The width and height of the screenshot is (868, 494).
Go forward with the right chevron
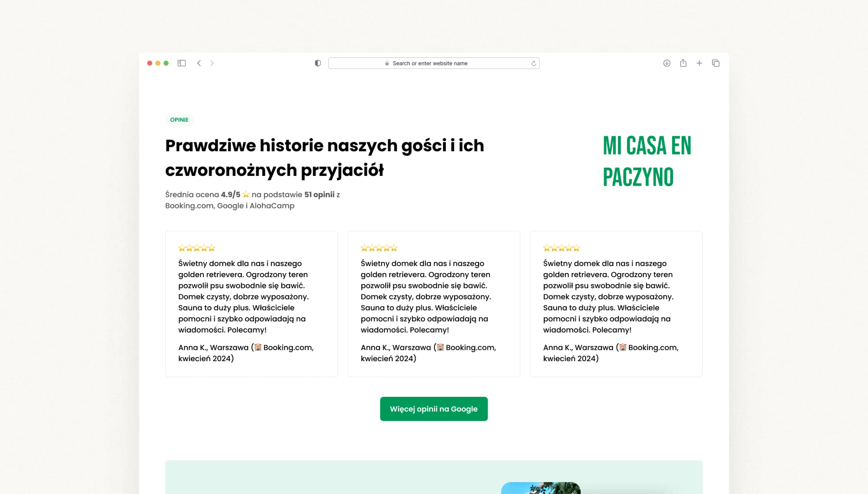pos(212,63)
